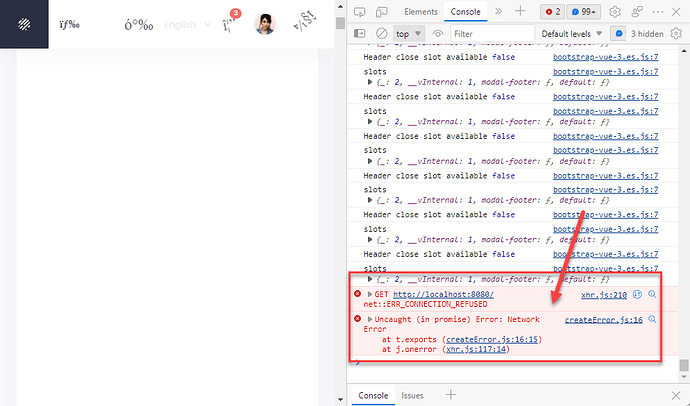Viewport: 690px width, 406px height.
Task: Expand the failed GET request entry
Action: [x=369, y=294]
